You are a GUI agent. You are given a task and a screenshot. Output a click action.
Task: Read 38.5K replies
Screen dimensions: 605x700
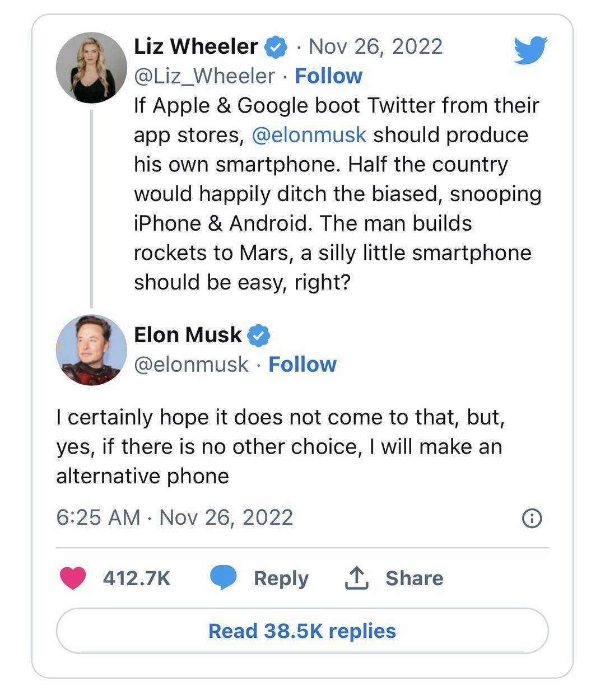click(302, 631)
